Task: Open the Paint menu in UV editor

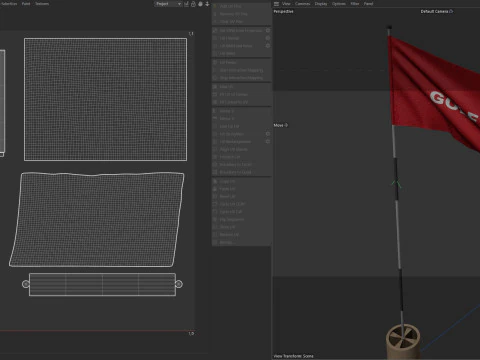Action: point(26,4)
